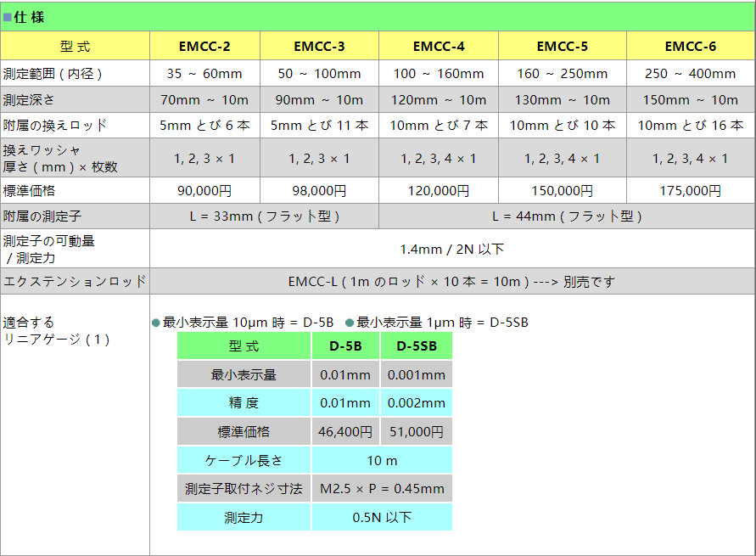Viewport: 756px width, 556px height.
Task: Click the 型式 header in the main table
Action: [x=75, y=47]
